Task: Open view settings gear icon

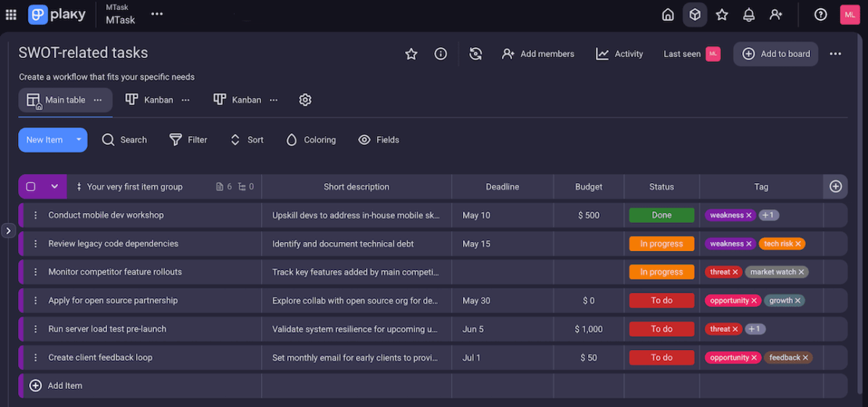Action: click(305, 100)
